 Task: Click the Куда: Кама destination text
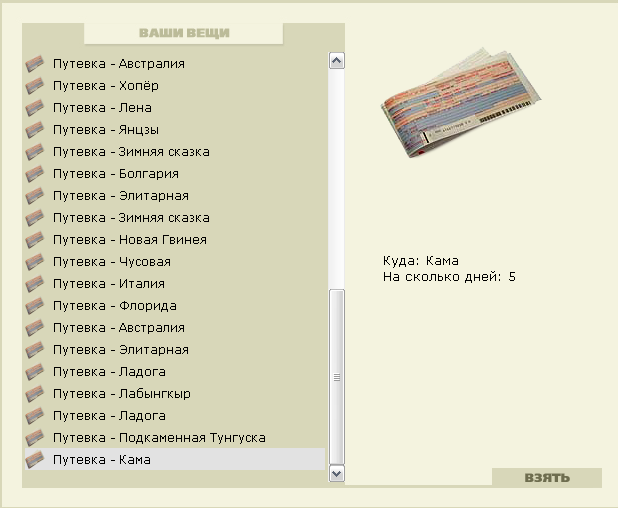coord(421,261)
